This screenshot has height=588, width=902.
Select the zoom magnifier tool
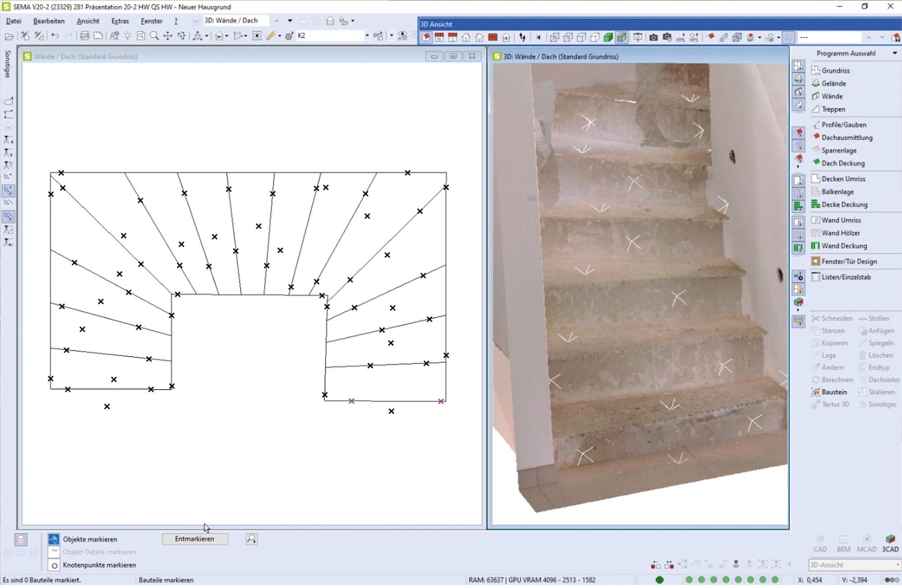[x=154, y=36]
